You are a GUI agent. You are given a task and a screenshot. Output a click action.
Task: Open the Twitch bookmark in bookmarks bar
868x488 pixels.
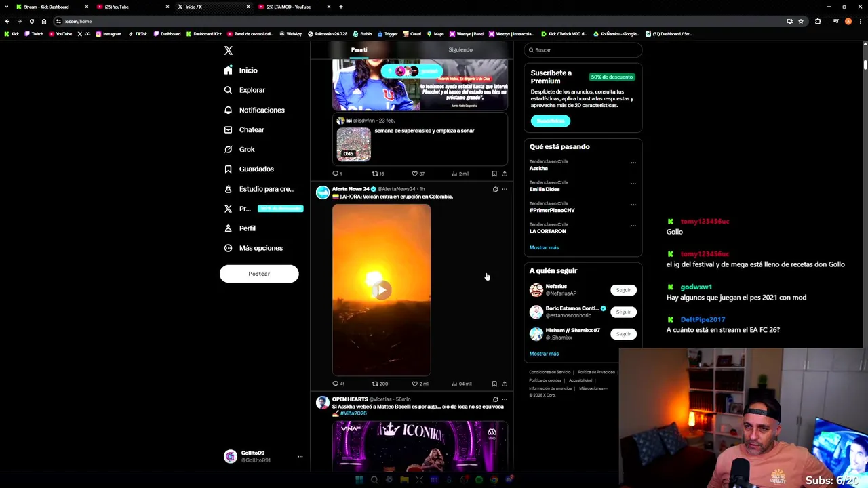tap(34, 34)
